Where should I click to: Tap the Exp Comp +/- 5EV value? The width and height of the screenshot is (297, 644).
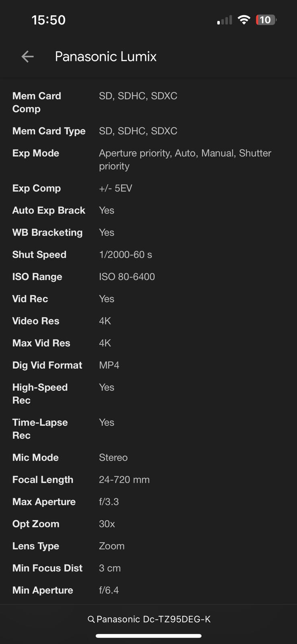[x=115, y=188]
